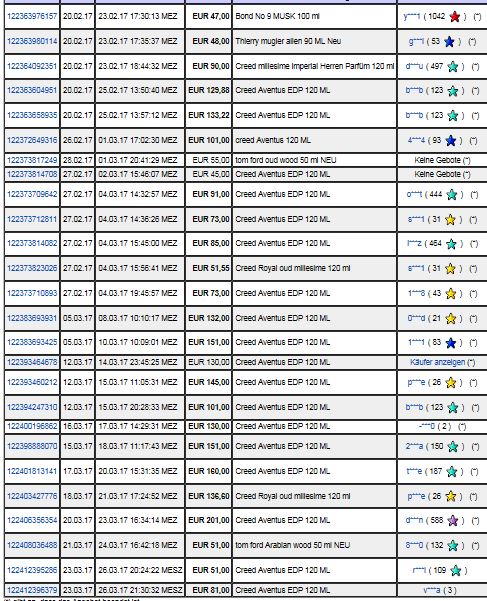Click the teal star beside buyer l***z
Image resolution: width=487 pixels, height=601 pixels.
pyautogui.click(x=452, y=244)
